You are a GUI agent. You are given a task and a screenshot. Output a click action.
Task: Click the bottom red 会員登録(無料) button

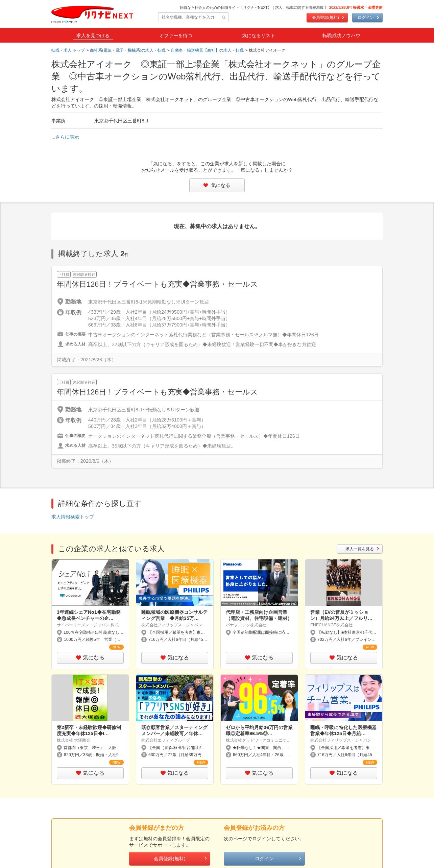click(170, 859)
